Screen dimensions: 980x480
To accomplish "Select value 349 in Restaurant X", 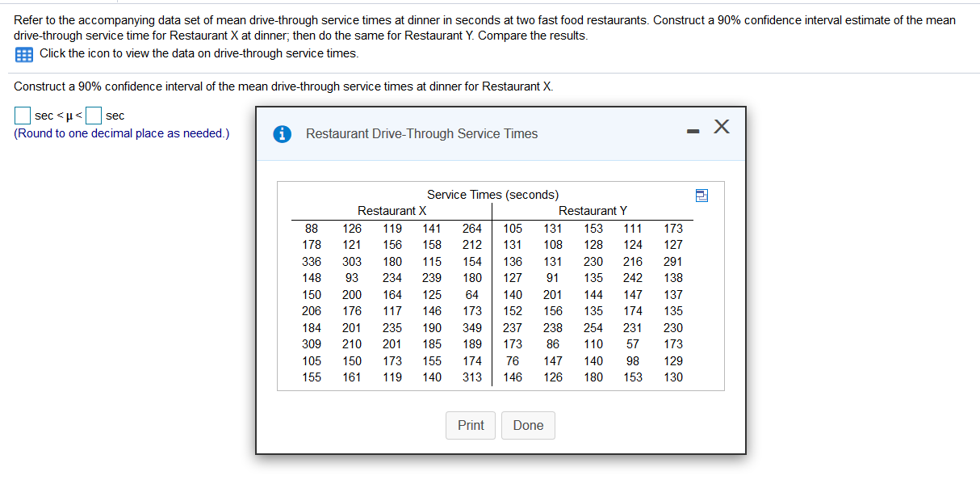I will [x=472, y=328].
